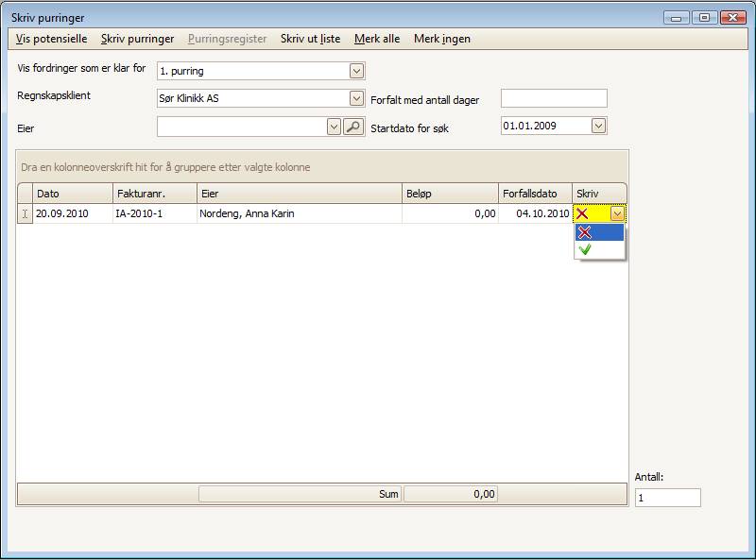Sort by the Dato column header

pyautogui.click(x=73, y=194)
